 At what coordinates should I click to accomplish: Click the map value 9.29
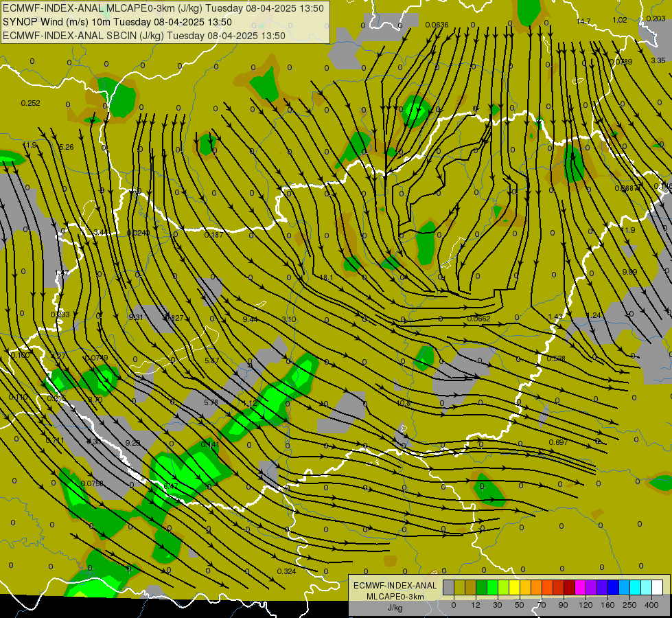pos(132,443)
